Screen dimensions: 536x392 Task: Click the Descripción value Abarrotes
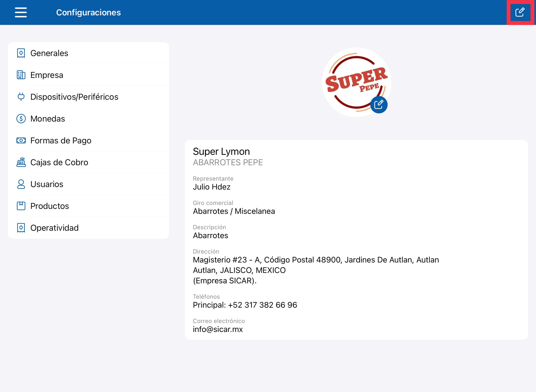click(210, 235)
